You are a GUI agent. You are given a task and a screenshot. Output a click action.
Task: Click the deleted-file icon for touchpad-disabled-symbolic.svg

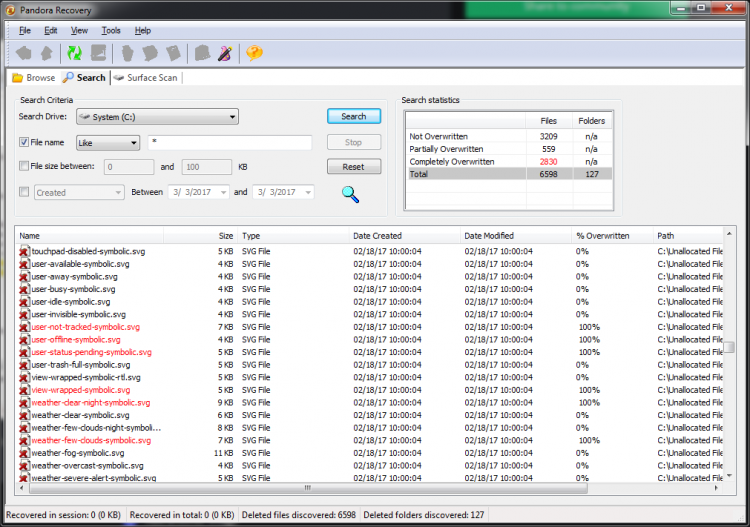24,251
